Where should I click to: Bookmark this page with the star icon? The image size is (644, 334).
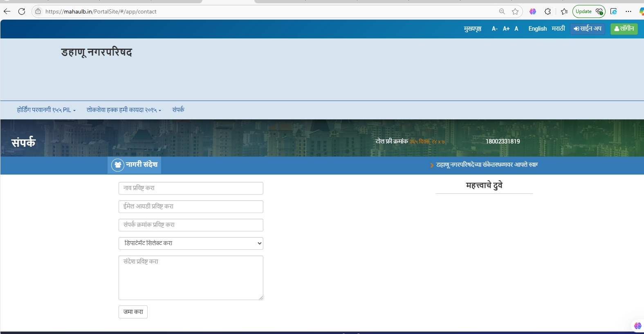click(515, 11)
